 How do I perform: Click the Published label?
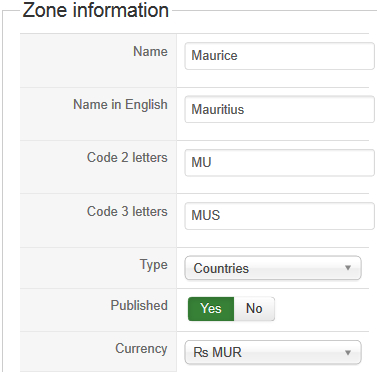[139, 305]
